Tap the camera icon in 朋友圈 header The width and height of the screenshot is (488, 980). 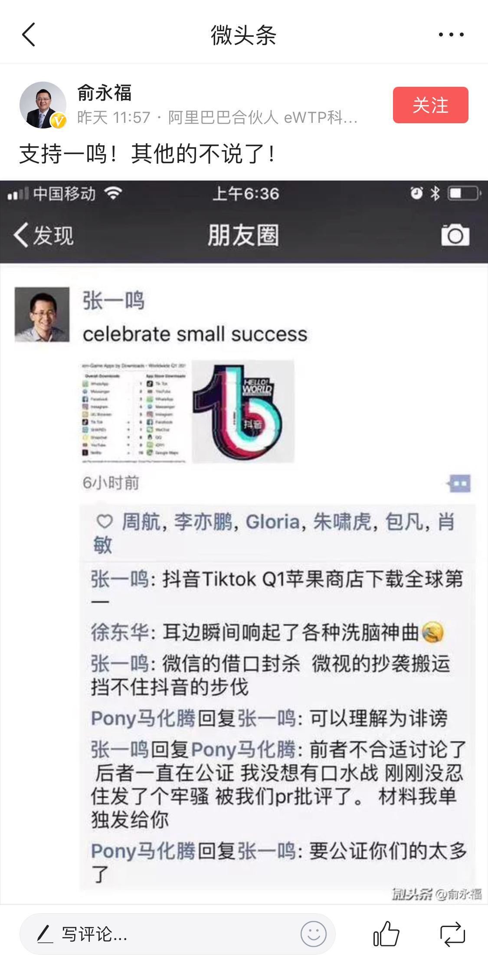(455, 235)
